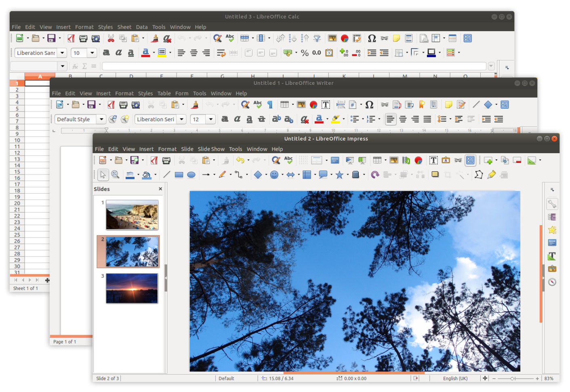Open the Slide Show menu in Impress
The width and height of the screenshot is (570, 392).
[x=211, y=149]
